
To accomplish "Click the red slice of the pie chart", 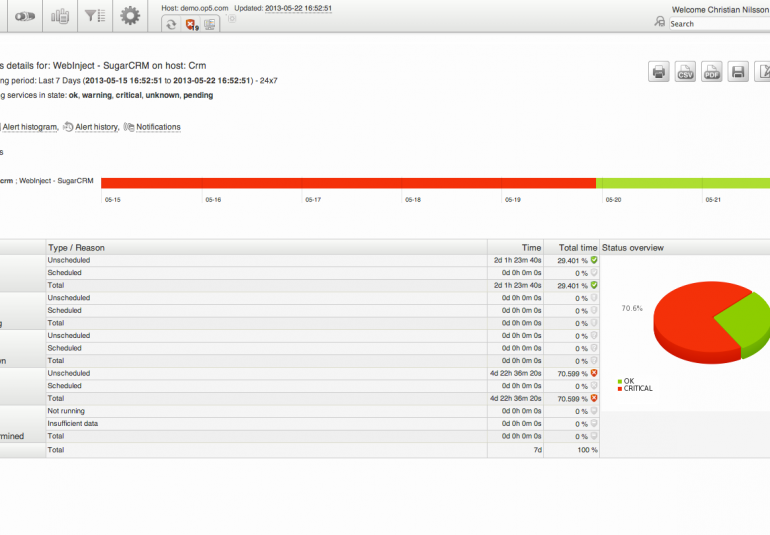I will click(688, 319).
